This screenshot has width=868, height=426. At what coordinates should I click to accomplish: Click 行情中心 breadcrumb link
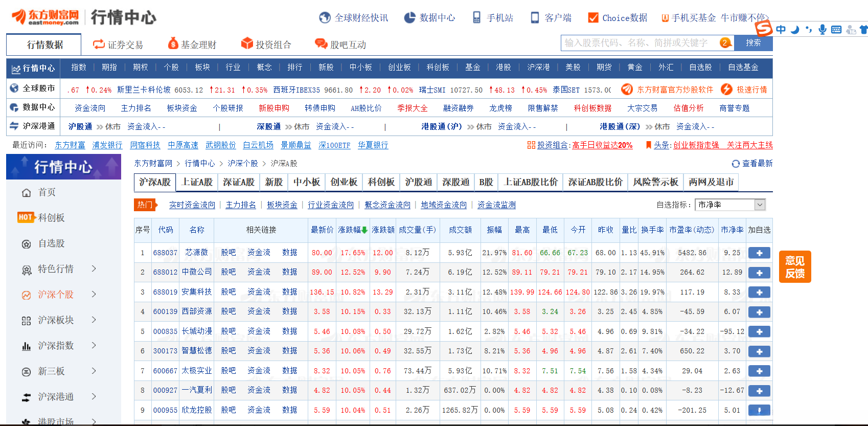pyautogui.click(x=200, y=164)
